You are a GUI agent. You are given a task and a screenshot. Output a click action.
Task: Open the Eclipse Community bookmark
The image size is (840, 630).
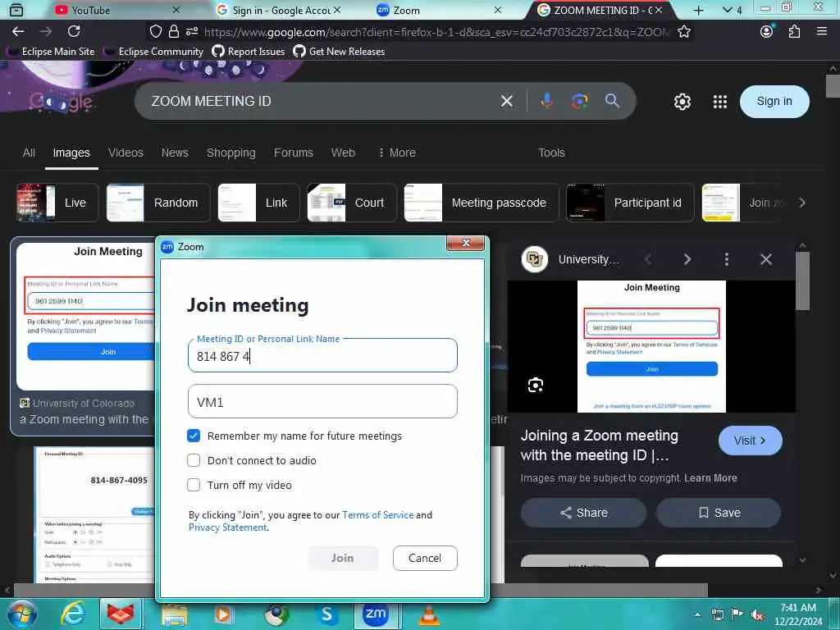153,52
